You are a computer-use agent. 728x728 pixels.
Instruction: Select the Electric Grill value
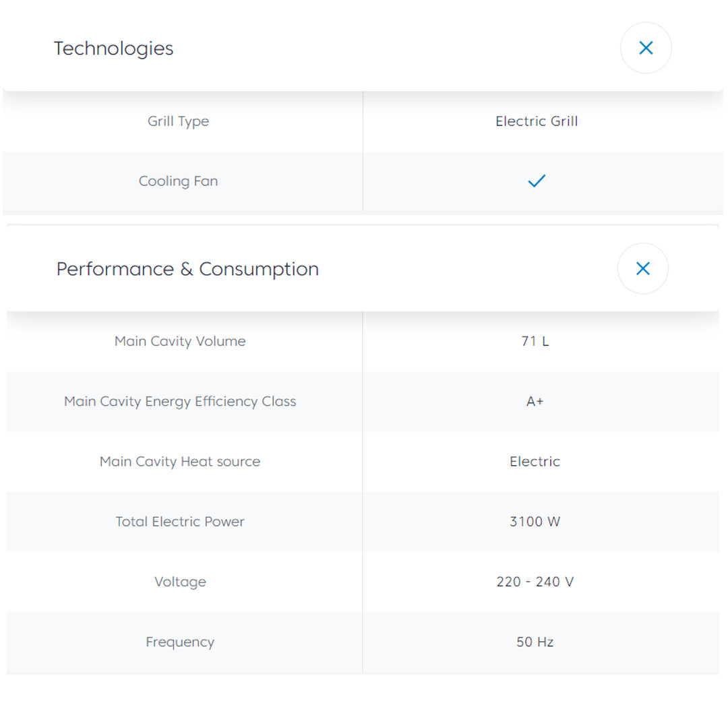click(x=537, y=121)
